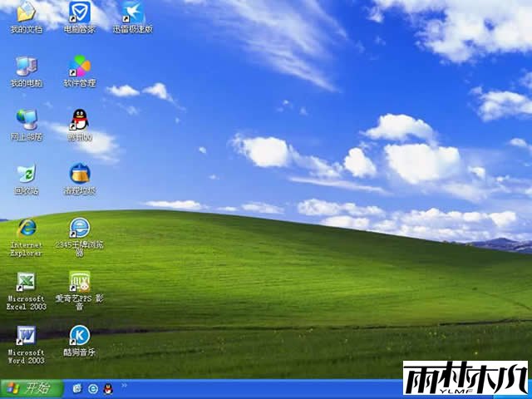
Task: Click Show Desktop in quick launch
Action: click(77, 389)
